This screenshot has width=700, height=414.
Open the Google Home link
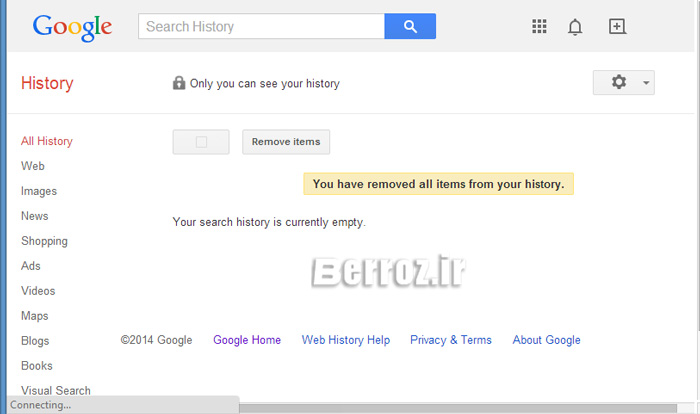(x=247, y=340)
